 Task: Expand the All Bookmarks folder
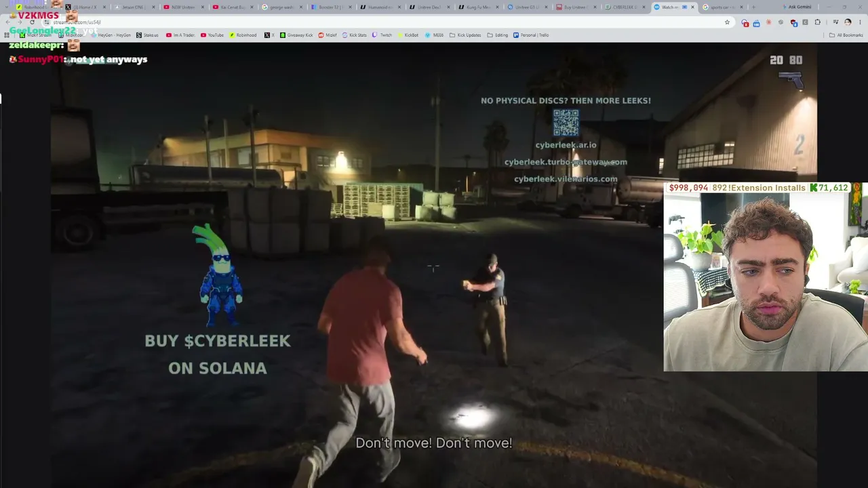click(x=846, y=35)
